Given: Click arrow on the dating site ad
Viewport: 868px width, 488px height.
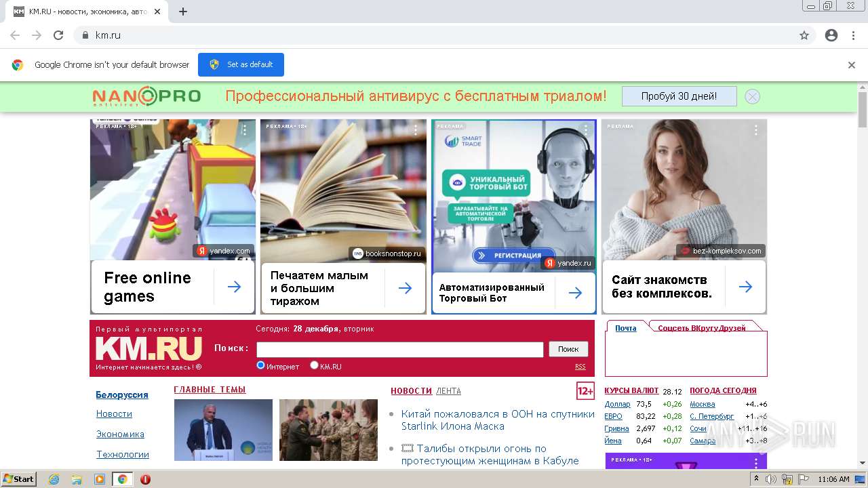Looking at the screenshot, I should click(x=745, y=287).
